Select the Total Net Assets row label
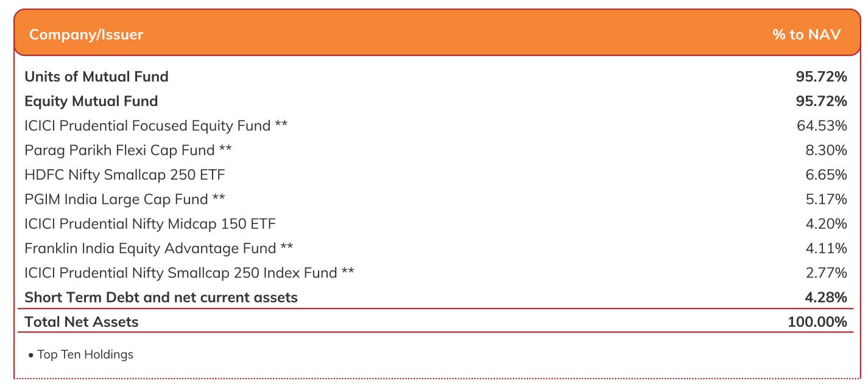 tap(81, 322)
